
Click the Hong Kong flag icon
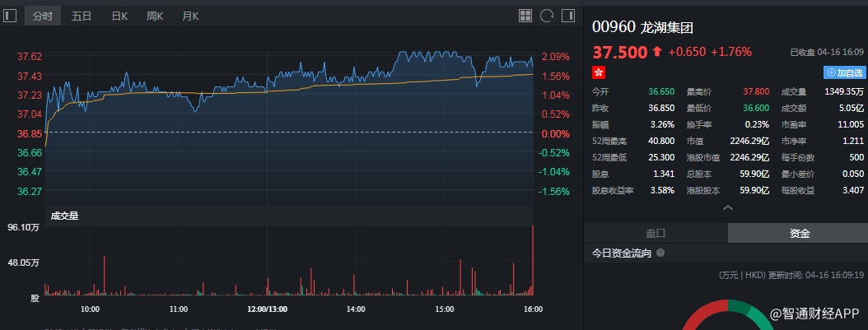[x=599, y=72]
